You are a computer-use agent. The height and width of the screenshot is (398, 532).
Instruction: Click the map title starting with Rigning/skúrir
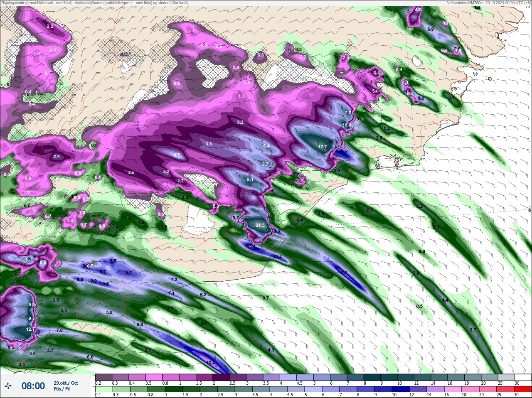[x=94, y=2]
